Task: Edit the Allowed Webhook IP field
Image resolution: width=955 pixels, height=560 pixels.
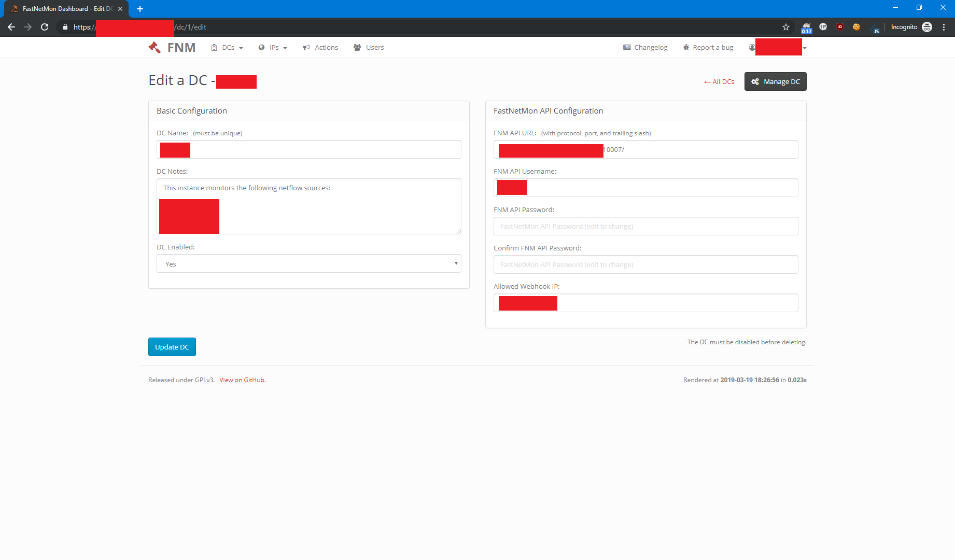Action: (x=646, y=303)
